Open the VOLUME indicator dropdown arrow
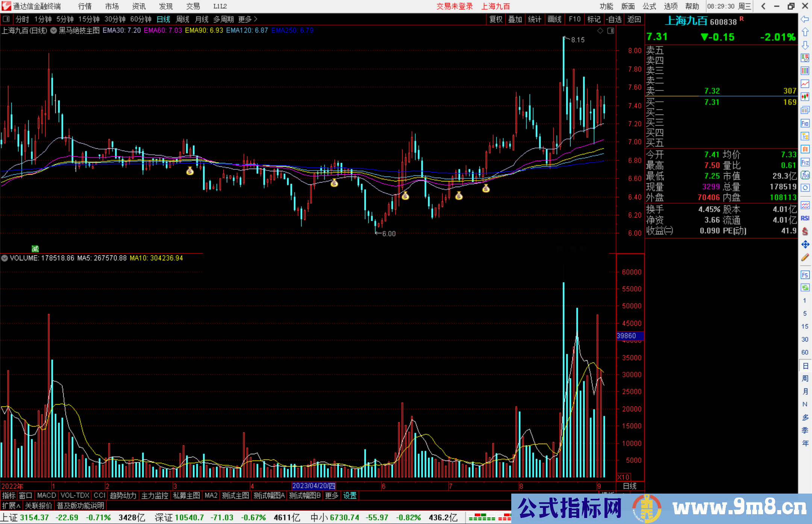Screen dimensions: 812x524 pos(5,258)
